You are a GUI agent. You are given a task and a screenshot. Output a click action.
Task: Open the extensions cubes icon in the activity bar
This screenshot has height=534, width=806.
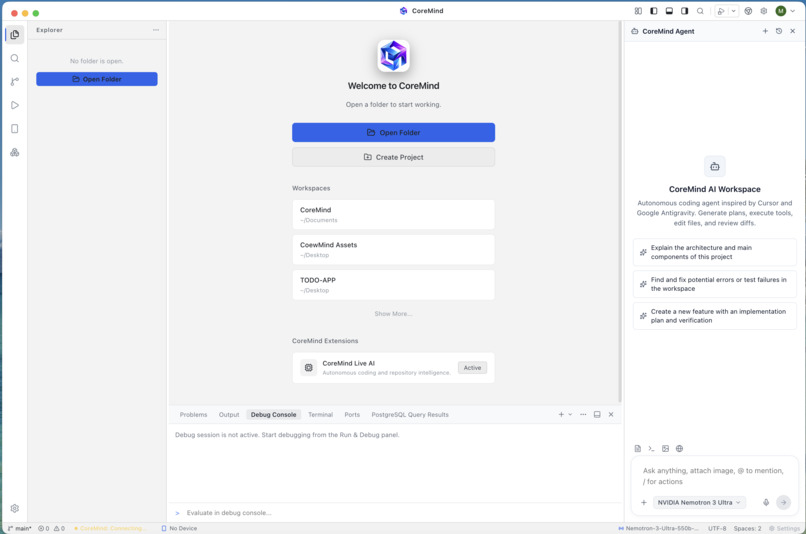(14, 152)
